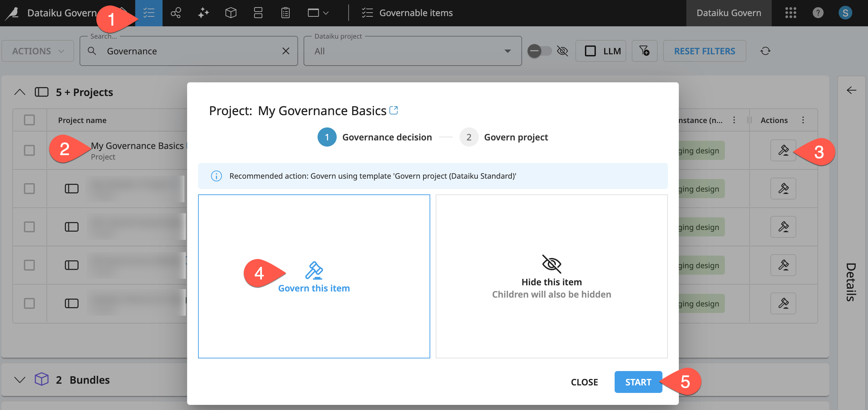Image resolution: width=868 pixels, height=410 pixels.
Task: Open the Model registry cube icon
Action: 231,13
